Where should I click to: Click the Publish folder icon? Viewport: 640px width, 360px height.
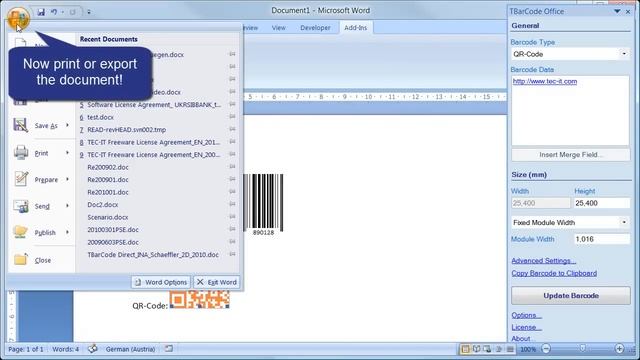point(20,232)
